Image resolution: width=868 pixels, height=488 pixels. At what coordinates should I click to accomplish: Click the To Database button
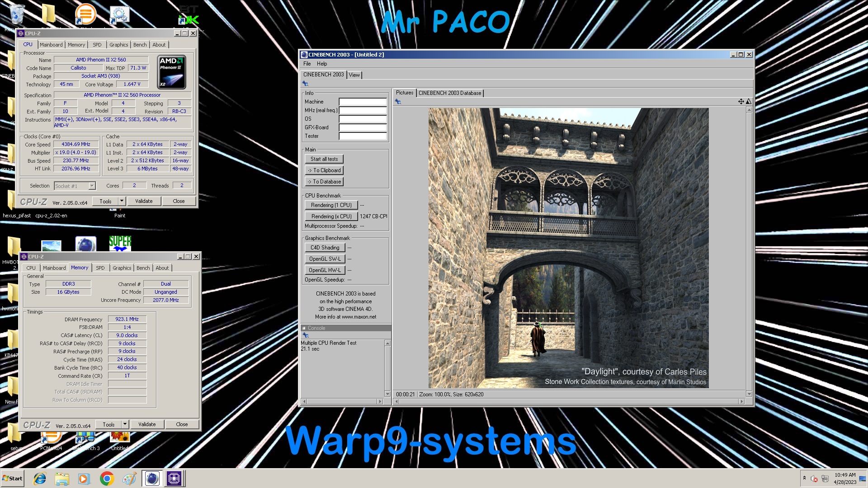coord(324,182)
